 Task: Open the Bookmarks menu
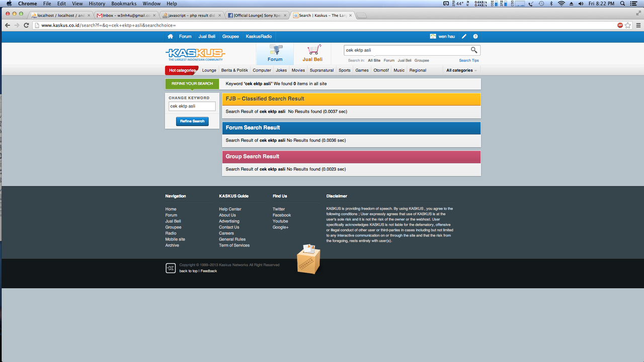click(124, 4)
